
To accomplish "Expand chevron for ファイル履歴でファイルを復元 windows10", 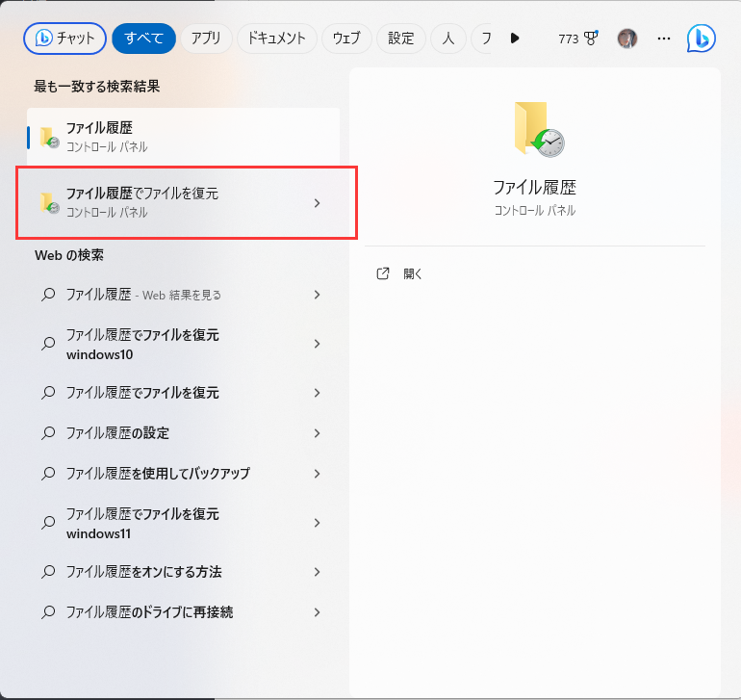I will pos(317,344).
